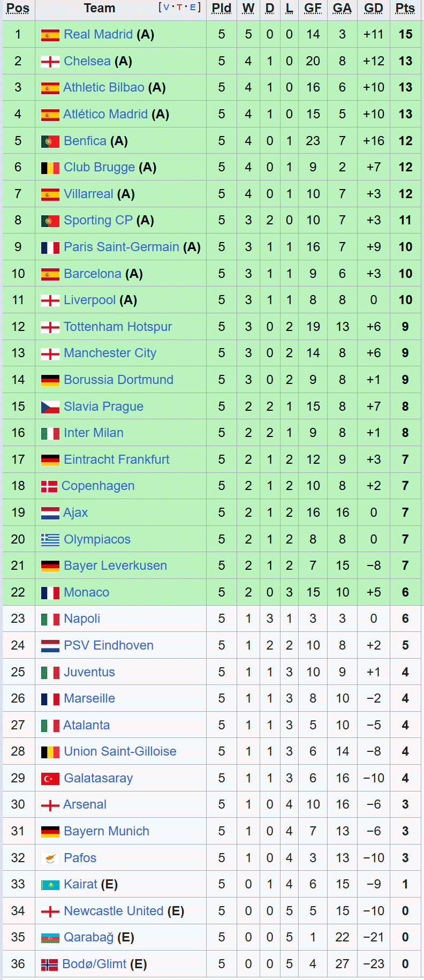
Task: Click the Azerbaijan flag beside Qarabağ
Action: pos(50,938)
